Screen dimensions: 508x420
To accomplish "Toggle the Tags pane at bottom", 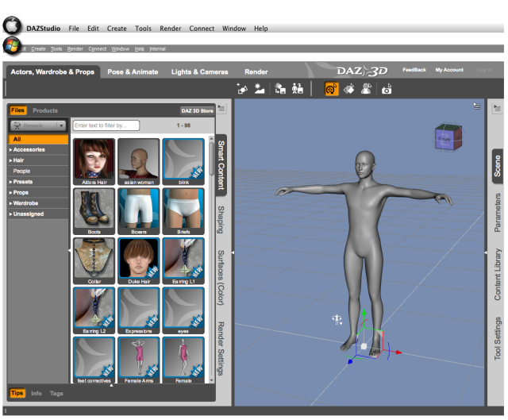I will coord(56,393).
